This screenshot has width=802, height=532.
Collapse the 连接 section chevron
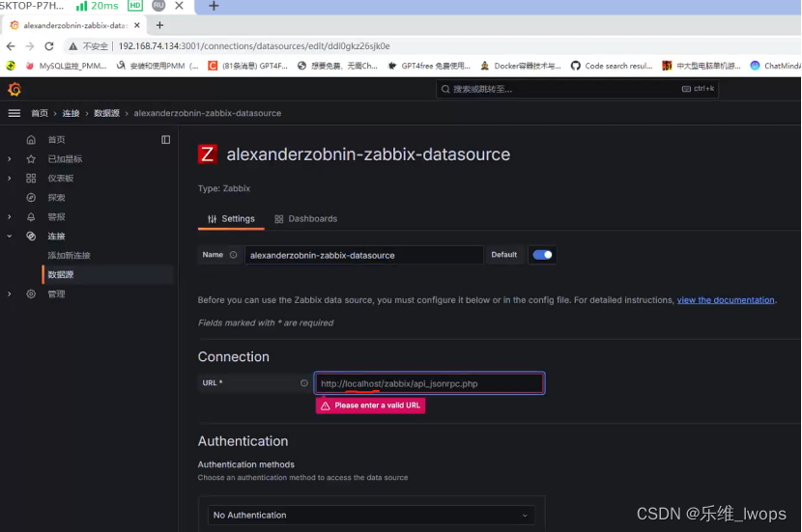(x=10, y=237)
